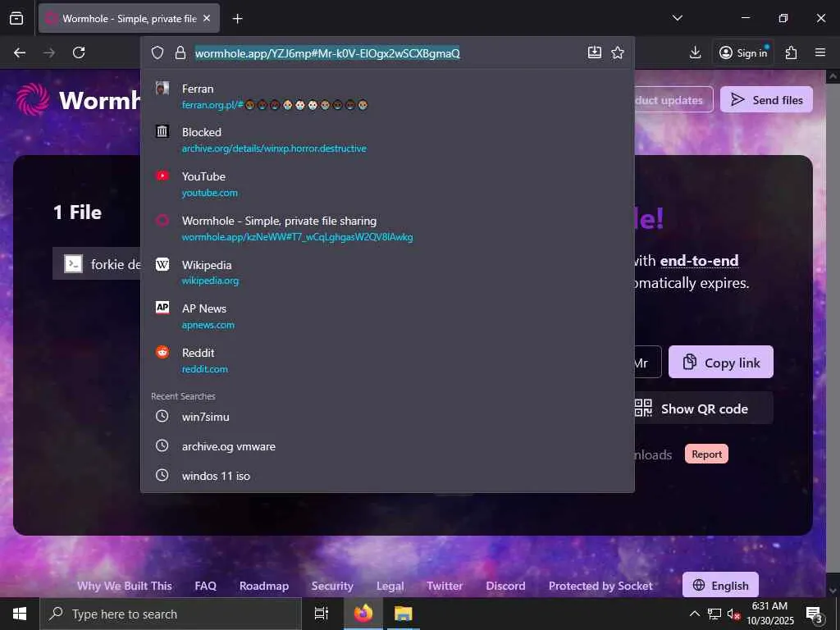Click the pink Report button

pos(706,454)
